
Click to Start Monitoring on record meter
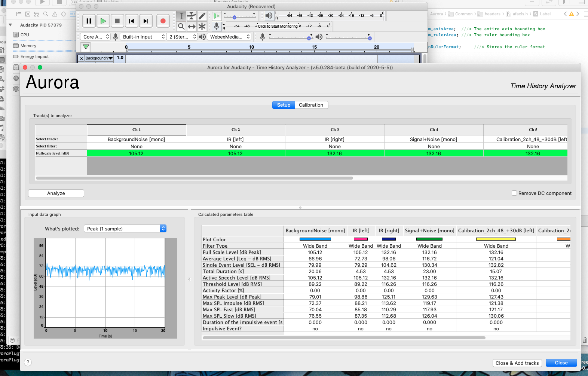click(x=278, y=26)
